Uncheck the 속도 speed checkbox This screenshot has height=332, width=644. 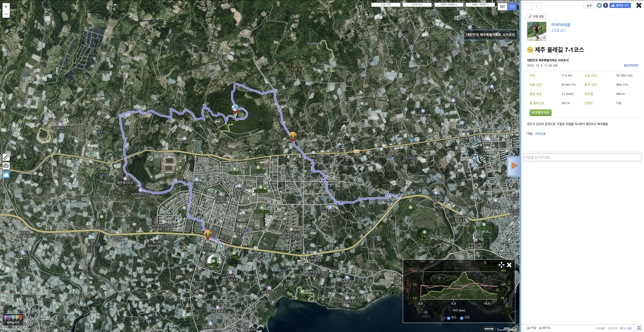[x=448, y=318]
